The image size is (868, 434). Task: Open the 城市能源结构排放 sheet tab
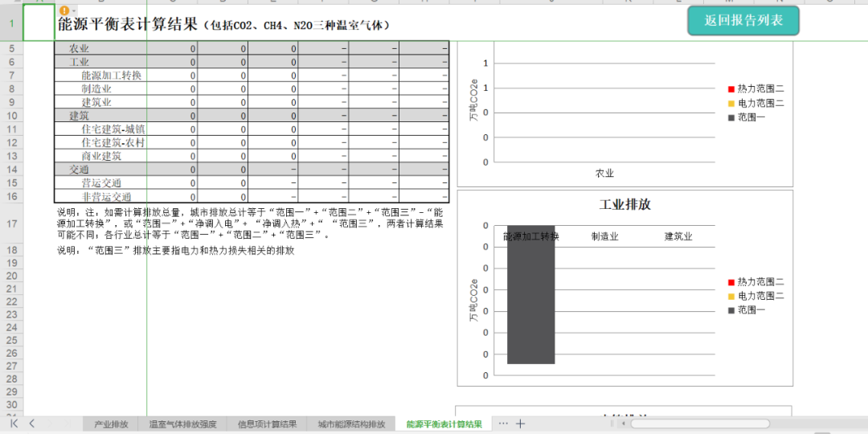[351, 424]
